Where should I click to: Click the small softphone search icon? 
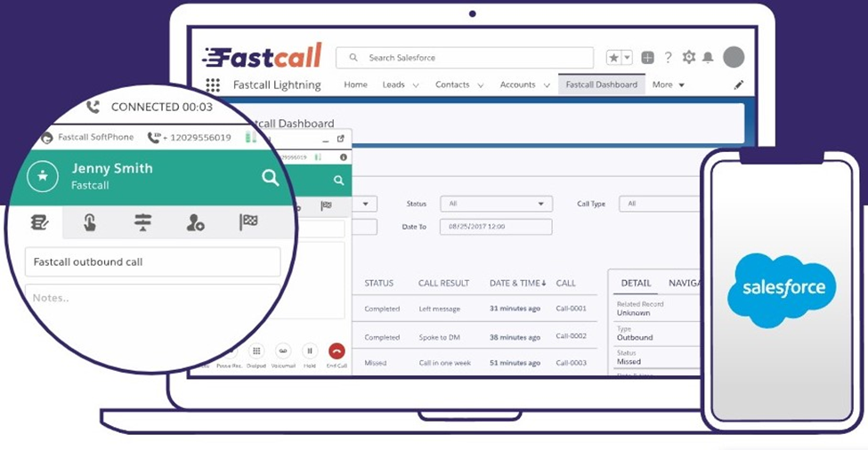338,181
